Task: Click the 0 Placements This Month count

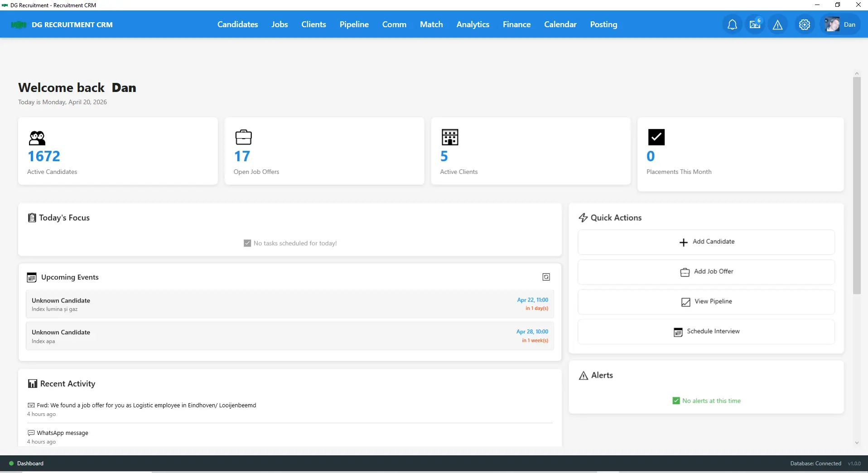Action: pyautogui.click(x=651, y=156)
